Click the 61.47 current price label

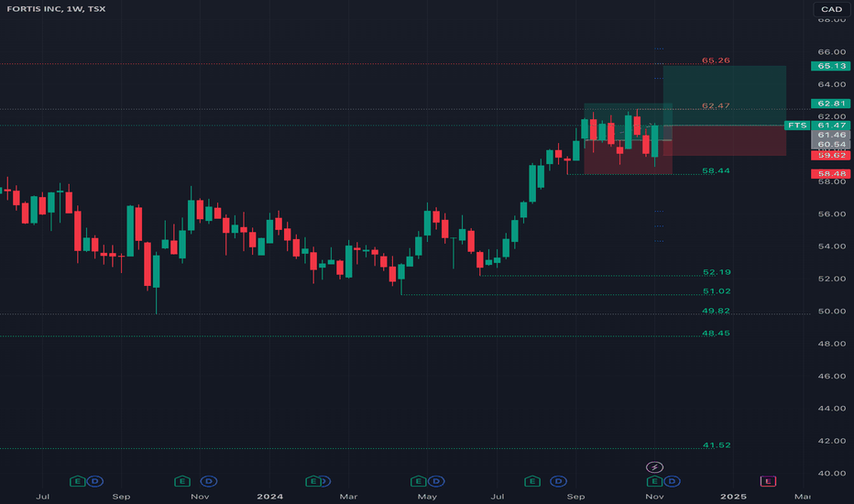coord(830,126)
